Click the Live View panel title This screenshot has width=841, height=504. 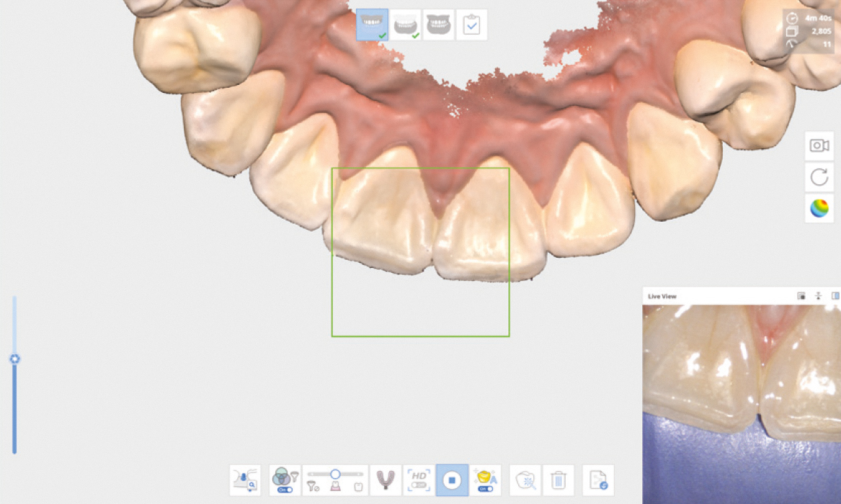662,296
